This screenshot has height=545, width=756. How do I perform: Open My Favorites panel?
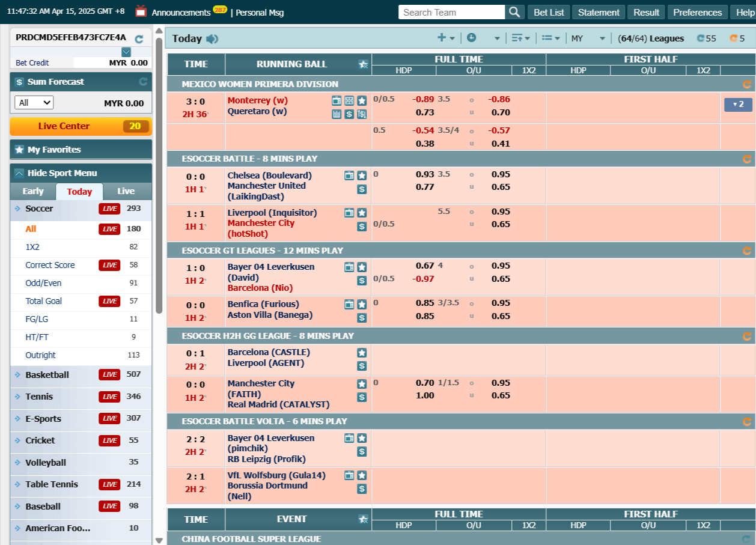[x=81, y=150]
